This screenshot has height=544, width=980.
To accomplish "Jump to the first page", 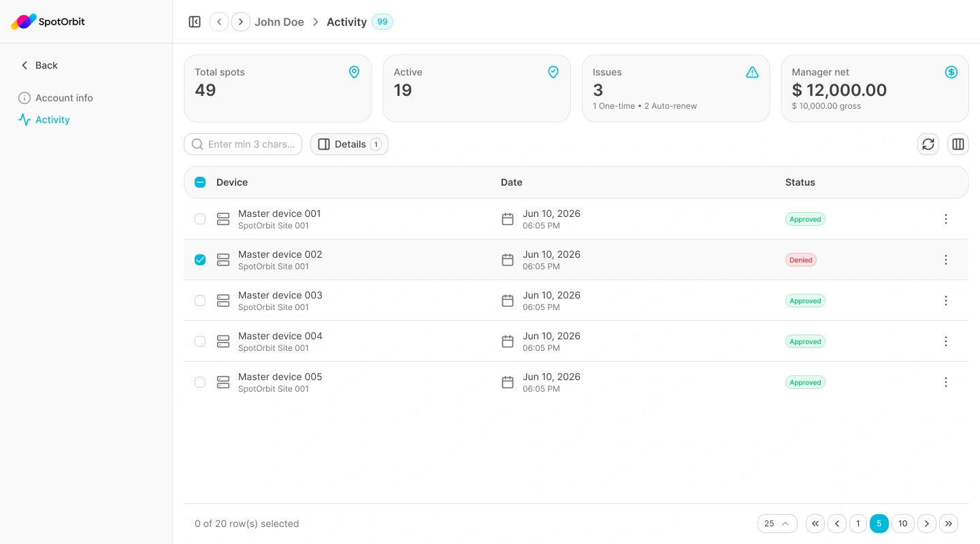I will [x=815, y=524].
